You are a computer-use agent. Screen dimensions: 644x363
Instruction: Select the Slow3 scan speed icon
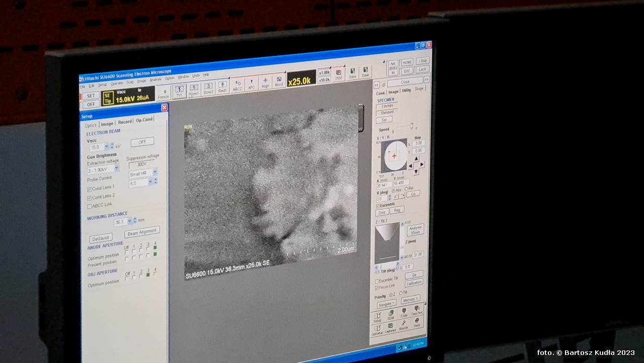tap(208, 88)
